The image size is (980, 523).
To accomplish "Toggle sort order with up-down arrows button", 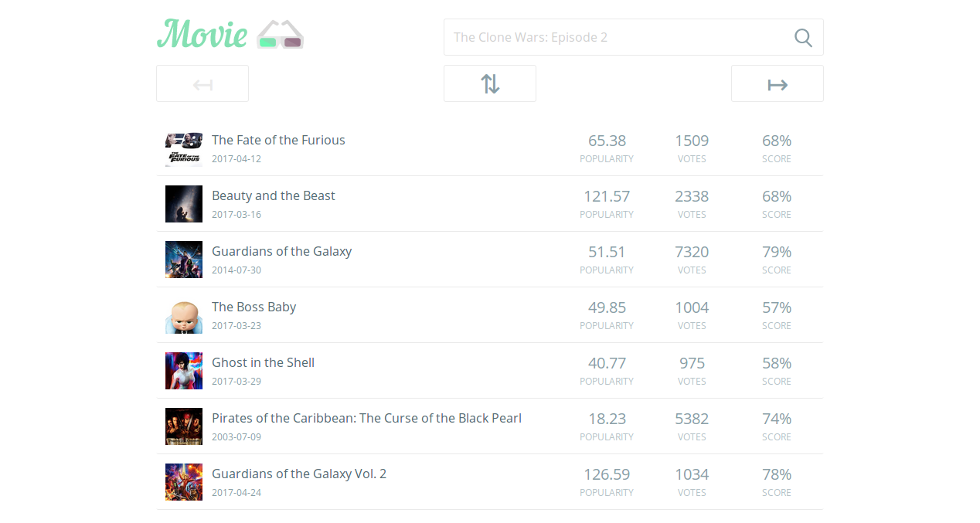I will [x=490, y=83].
